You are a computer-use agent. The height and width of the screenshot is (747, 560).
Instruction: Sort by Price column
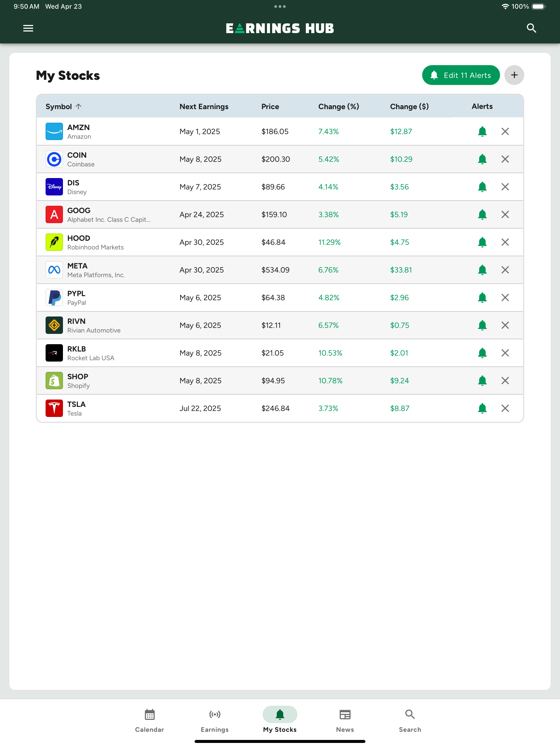pyautogui.click(x=271, y=106)
